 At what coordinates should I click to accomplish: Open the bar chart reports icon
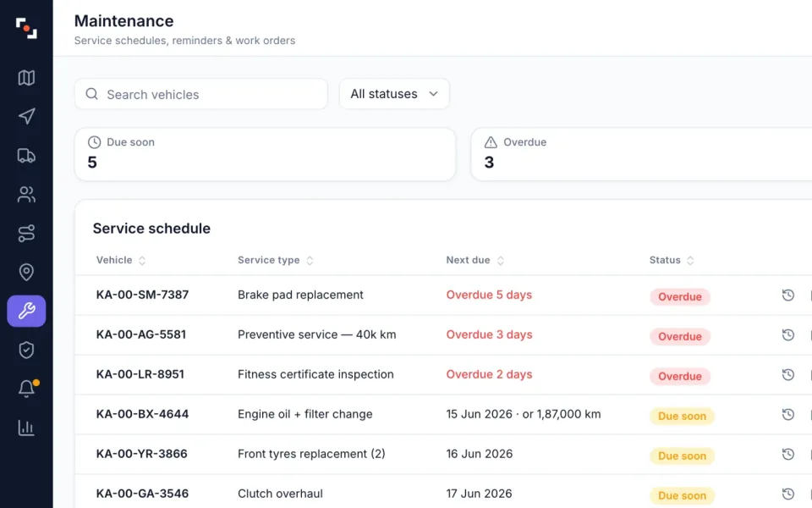click(26, 428)
